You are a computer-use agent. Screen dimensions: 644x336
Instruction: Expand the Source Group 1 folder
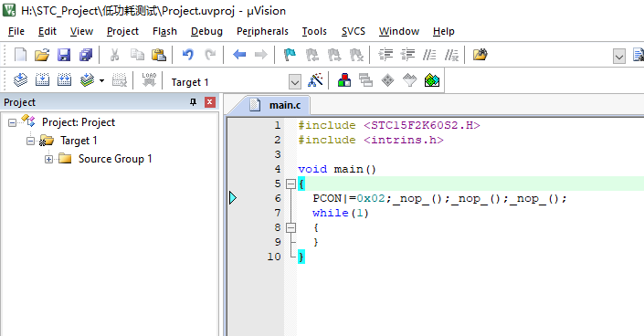49,160
